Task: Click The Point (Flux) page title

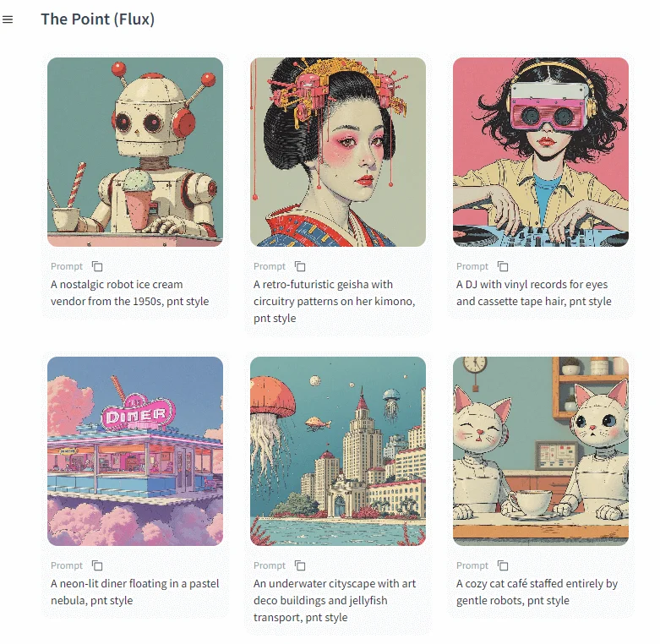Action: click(x=98, y=19)
